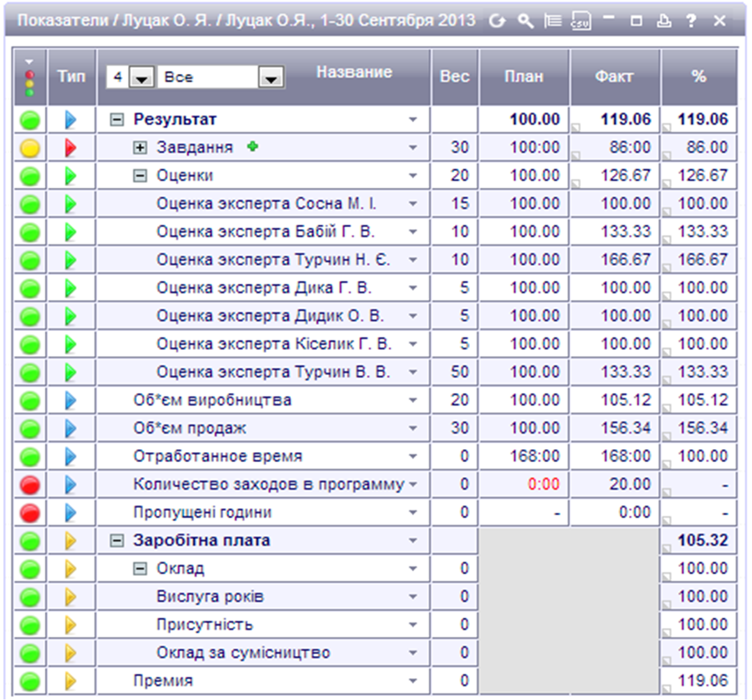This screenshot has width=752, height=700.
Task: Click the green plus icon next to Завдання
Action: pyautogui.click(x=252, y=147)
